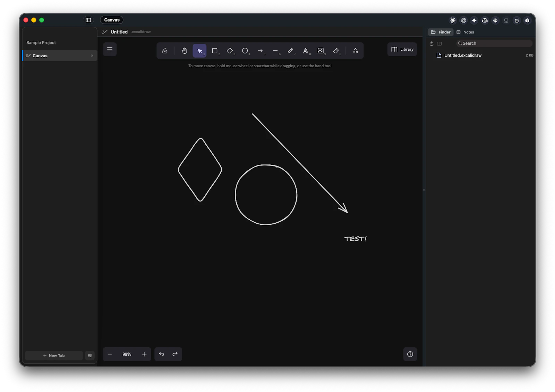Select the Ellipse tool
Viewport: 555px width, 392px height.
[x=245, y=51]
